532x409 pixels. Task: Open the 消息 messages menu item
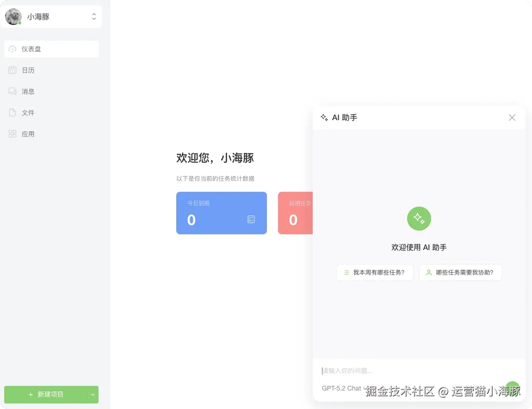[x=51, y=92]
